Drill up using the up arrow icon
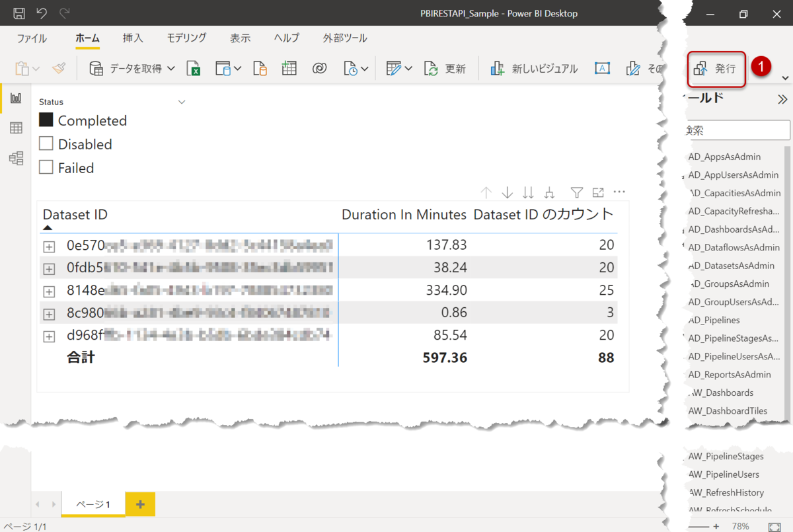This screenshot has width=793, height=532. (486, 192)
